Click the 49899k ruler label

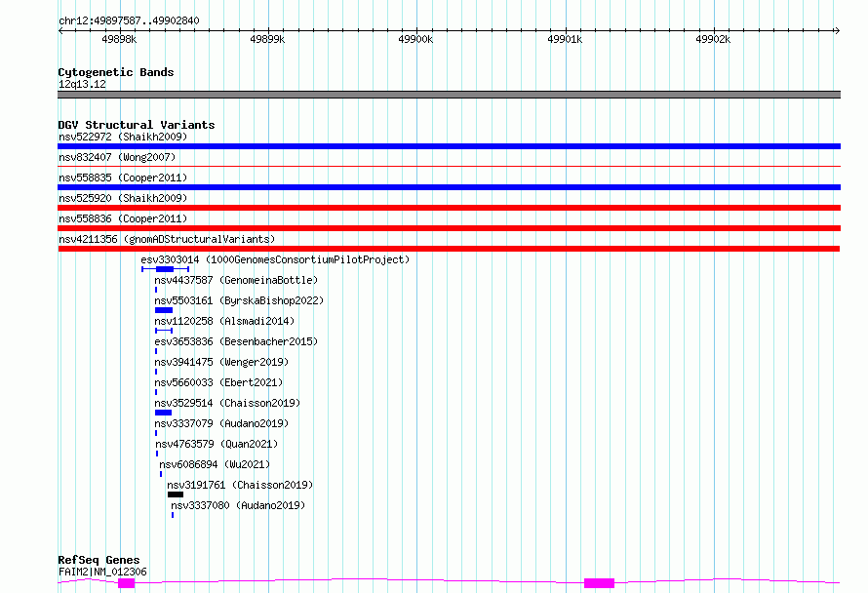coord(267,40)
